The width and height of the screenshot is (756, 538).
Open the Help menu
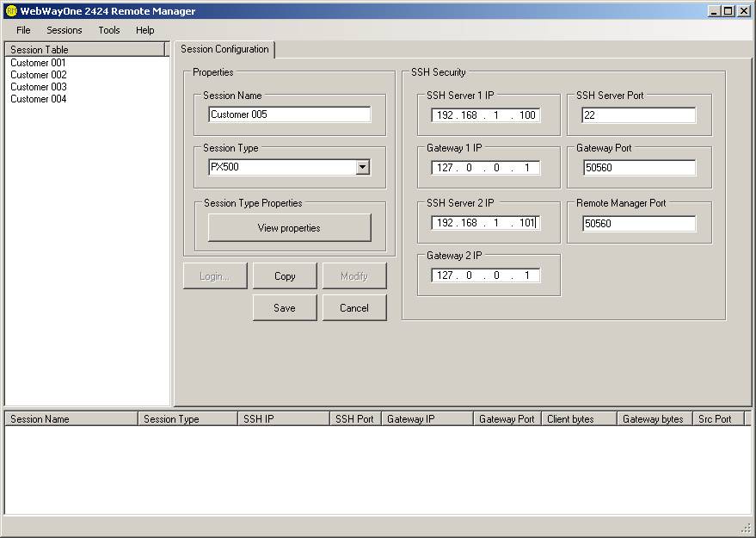(145, 30)
